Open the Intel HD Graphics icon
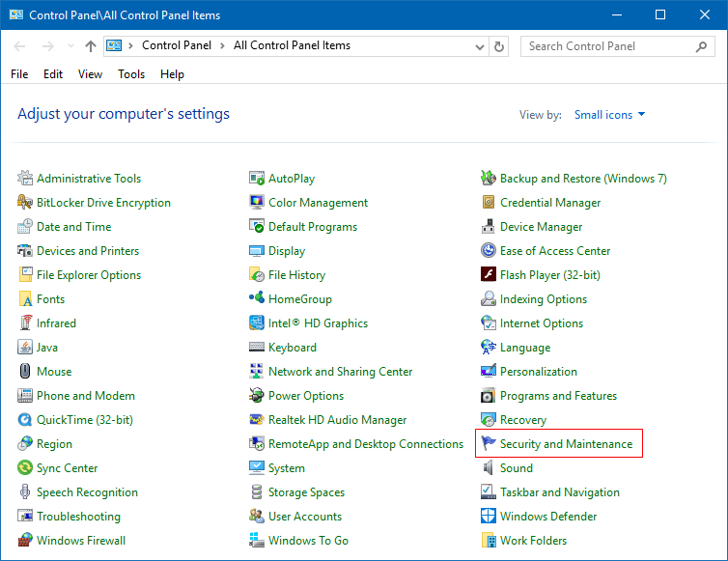The image size is (728, 561). click(x=257, y=323)
